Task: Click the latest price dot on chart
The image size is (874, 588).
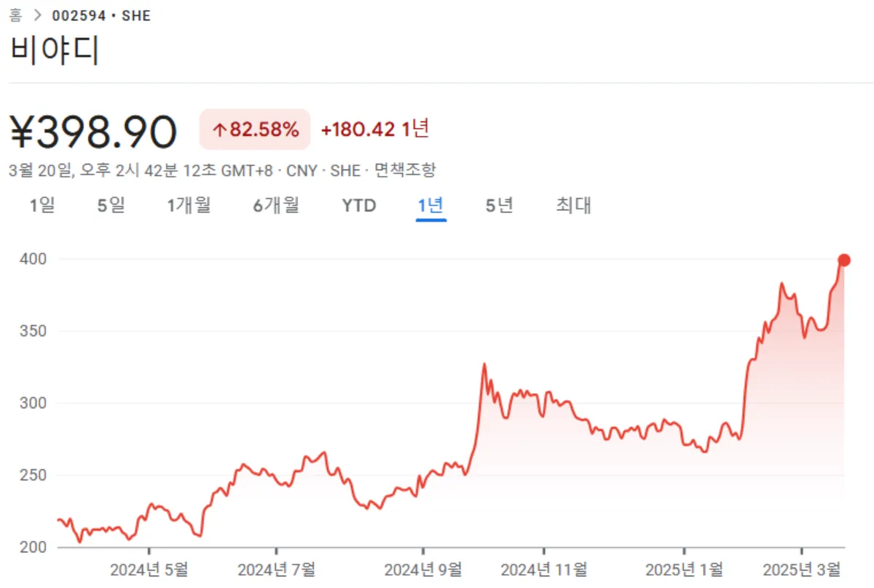Action: (x=844, y=258)
